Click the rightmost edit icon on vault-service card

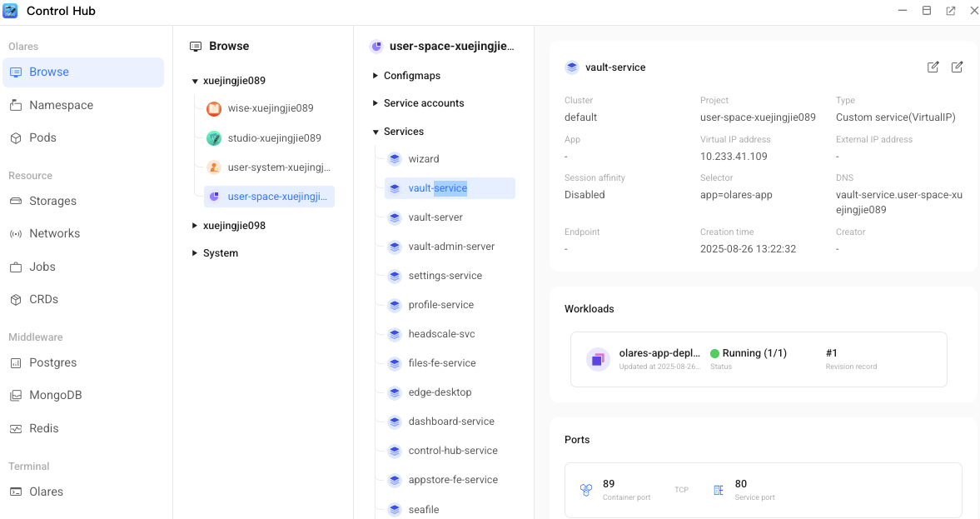click(957, 67)
